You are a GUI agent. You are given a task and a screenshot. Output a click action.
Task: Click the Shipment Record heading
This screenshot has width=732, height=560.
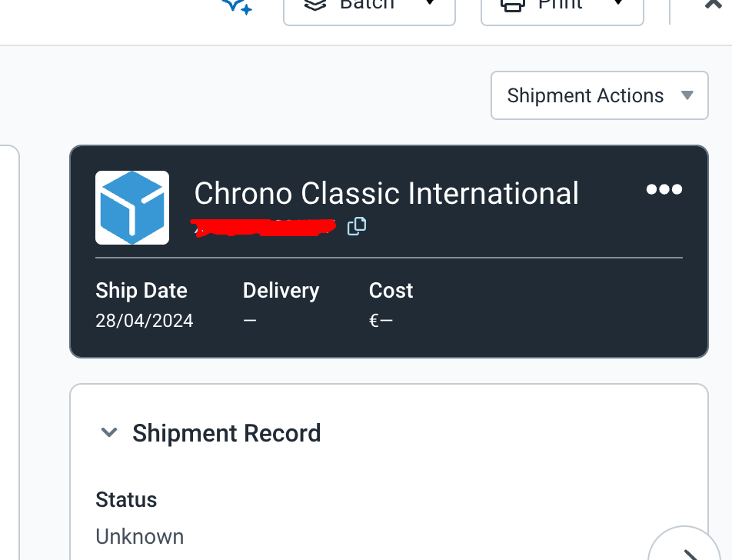pyautogui.click(x=226, y=433)
